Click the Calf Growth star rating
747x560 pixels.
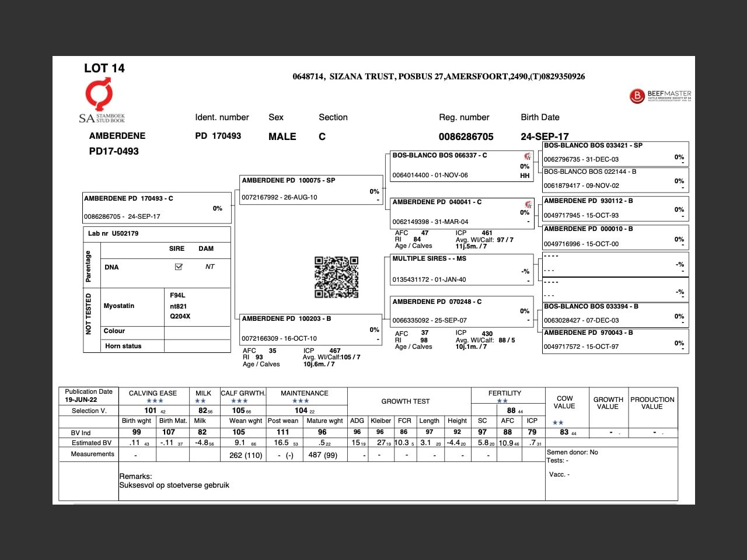(239, 401)
